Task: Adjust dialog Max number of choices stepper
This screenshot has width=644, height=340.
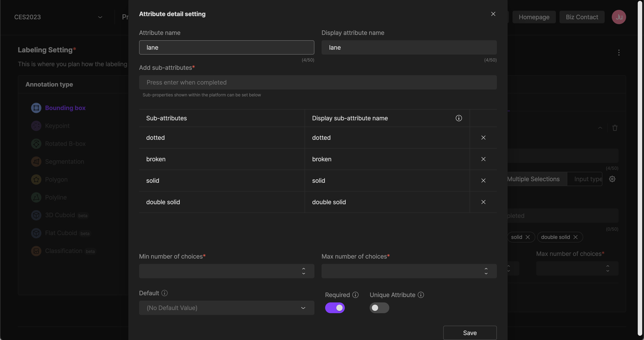Action: 486,271
